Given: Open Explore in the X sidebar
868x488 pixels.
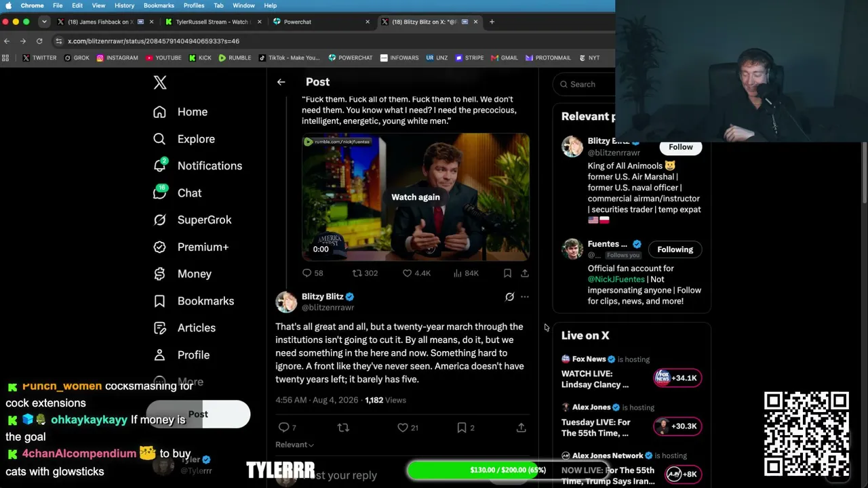Looking at the screenshot, I should tap(184, 139).
